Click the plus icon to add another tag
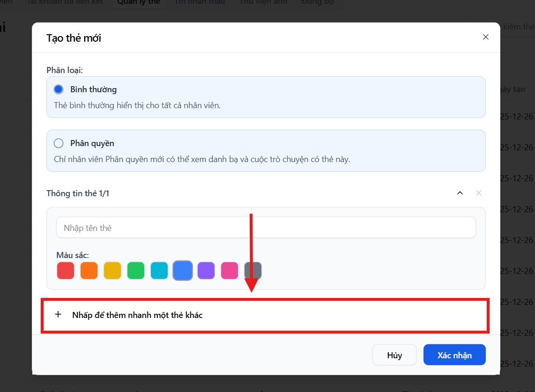535x392 pixels. coord(58,315)
